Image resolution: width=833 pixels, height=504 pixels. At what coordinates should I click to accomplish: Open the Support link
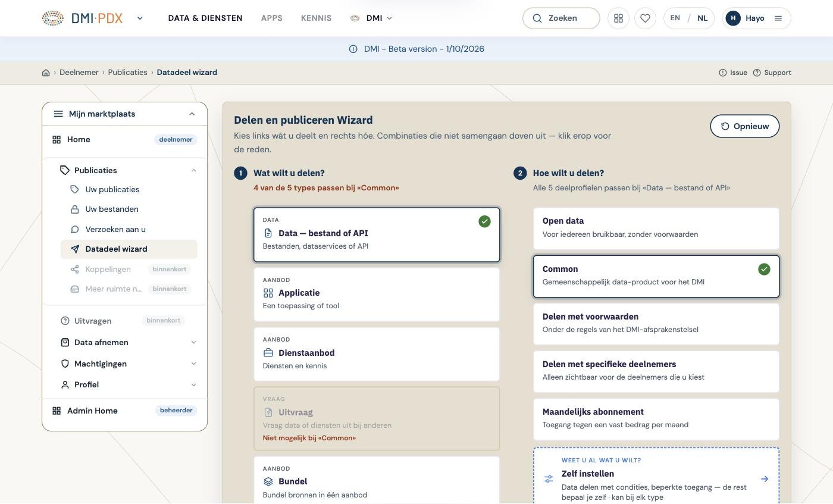coord(772,73)
